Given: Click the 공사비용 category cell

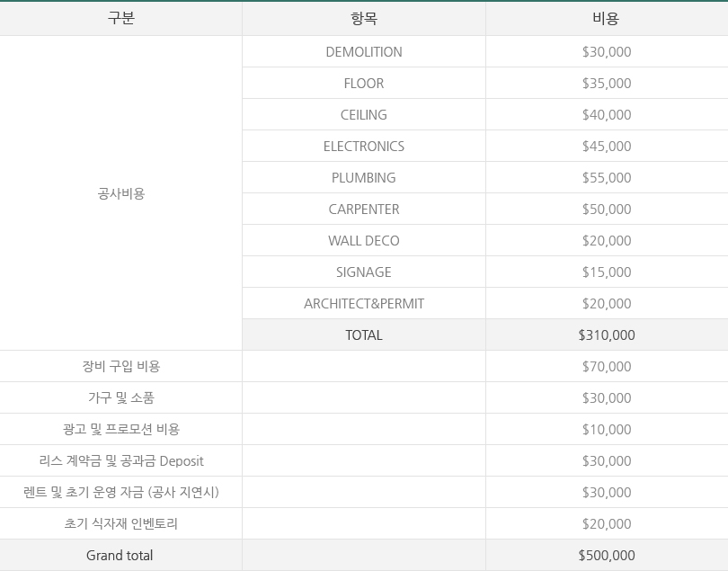Looking at the screenshot, I should (121, 193).
